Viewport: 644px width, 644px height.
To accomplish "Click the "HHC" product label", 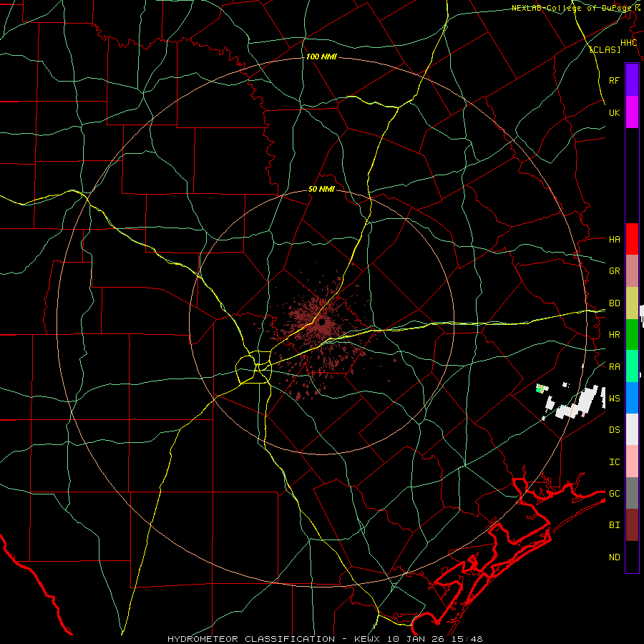I will click(628, 43).
